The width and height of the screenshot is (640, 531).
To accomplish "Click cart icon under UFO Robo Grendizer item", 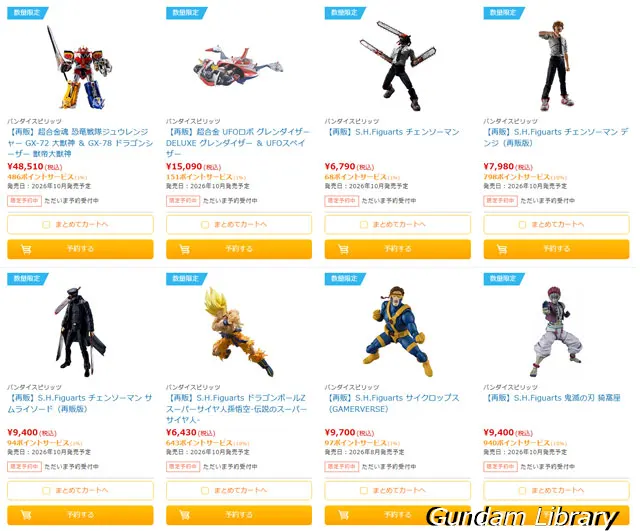I will point(184,249).
